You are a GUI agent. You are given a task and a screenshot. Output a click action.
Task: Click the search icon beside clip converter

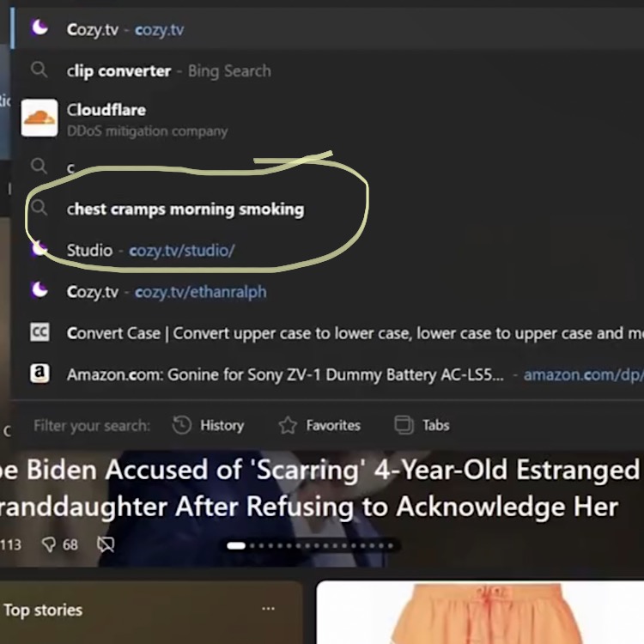39,70
